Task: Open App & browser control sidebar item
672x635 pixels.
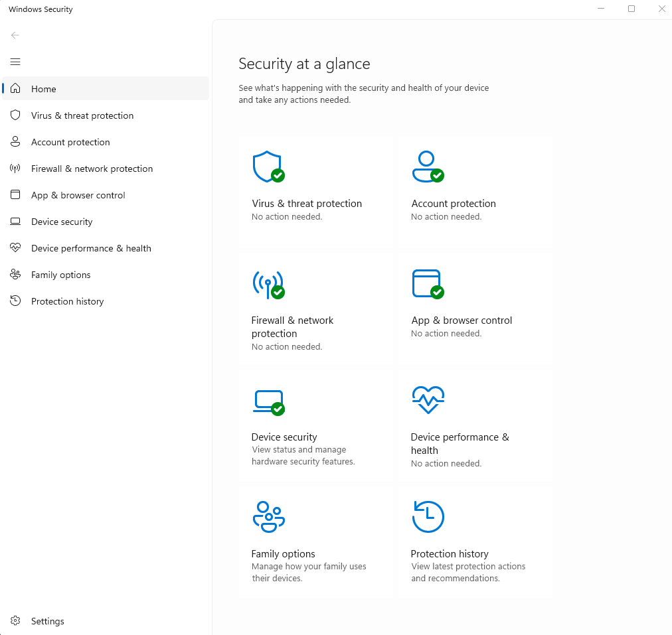Action: (x=106, y=195)
